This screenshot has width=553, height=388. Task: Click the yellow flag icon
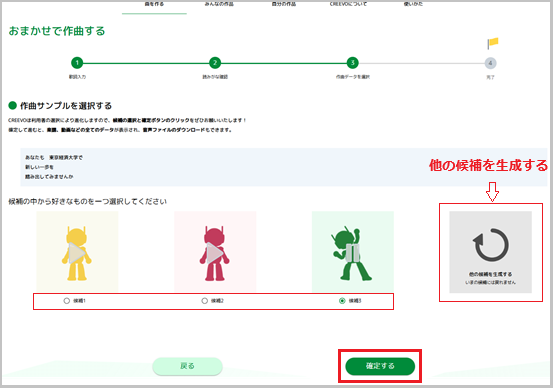(493, 43)
